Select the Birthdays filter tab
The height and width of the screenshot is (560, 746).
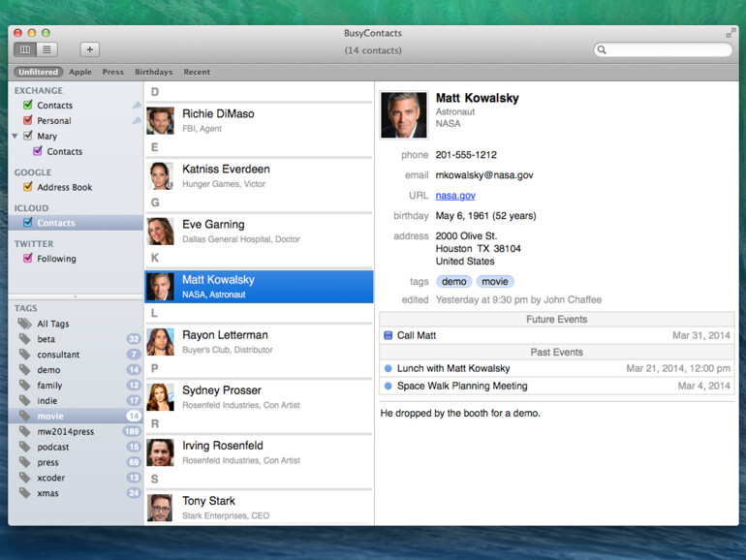153,72
